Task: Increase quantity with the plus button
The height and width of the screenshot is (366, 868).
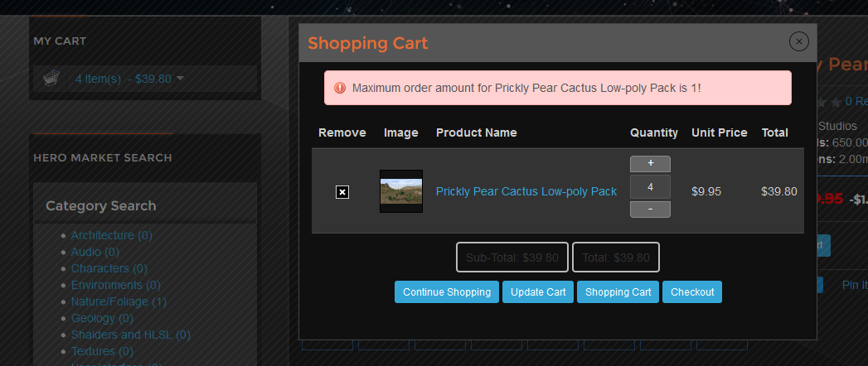Action: tap(650, 164)
